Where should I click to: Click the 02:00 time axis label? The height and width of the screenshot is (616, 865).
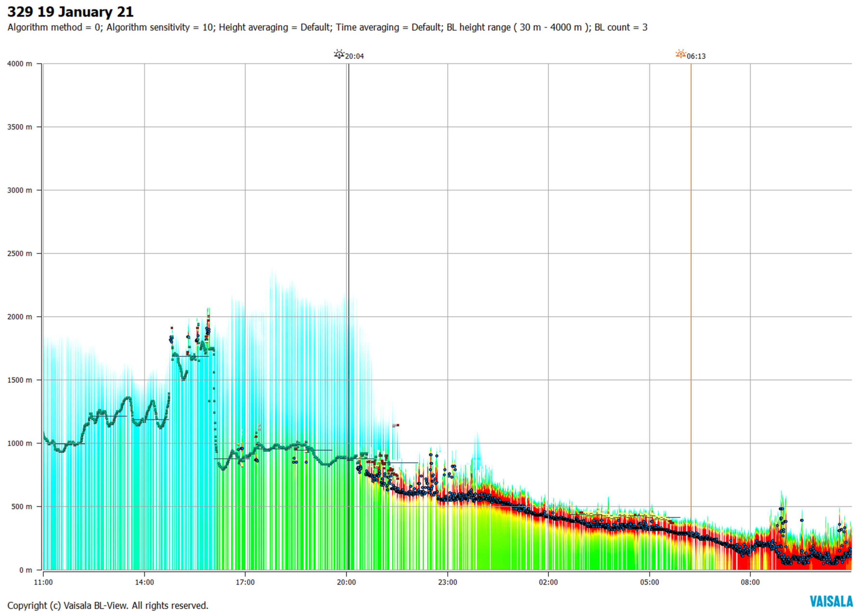tap(548, 582)
